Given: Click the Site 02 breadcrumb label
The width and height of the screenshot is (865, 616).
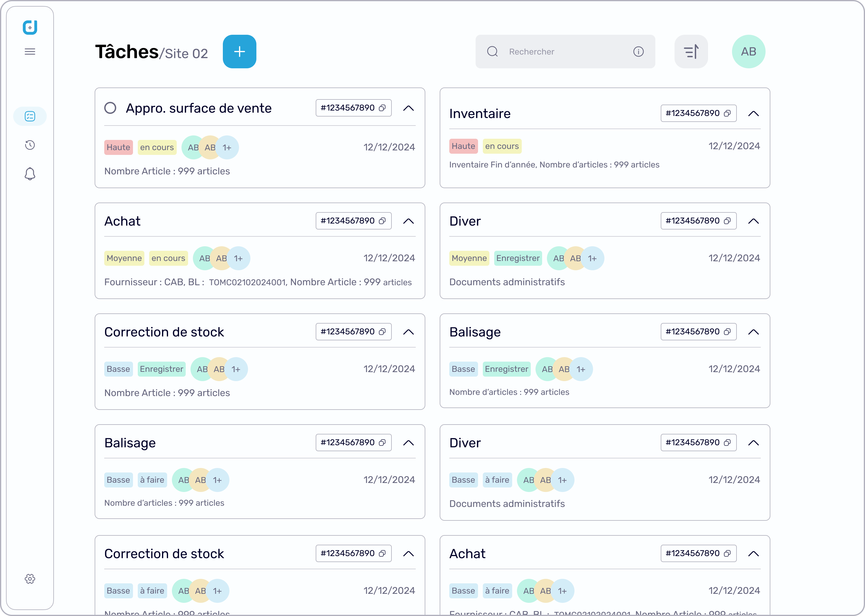Looking at the screenshot, I should click(186, 54).
